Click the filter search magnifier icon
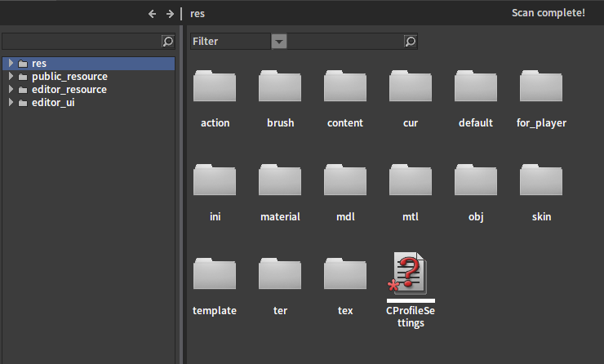The width and height of the screenshot is (604, 364). [411, 41]
